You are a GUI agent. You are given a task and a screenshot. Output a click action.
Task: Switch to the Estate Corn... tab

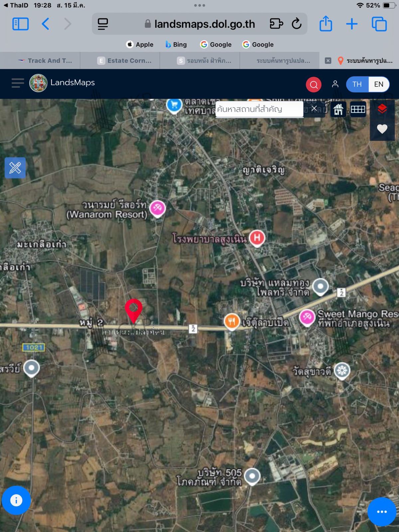click(x=120, y=61)
